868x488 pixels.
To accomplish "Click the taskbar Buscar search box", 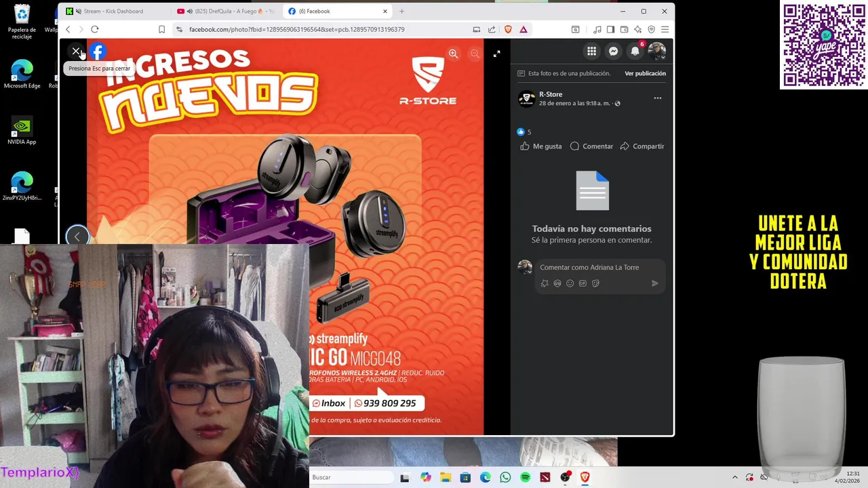I will 351,478.
